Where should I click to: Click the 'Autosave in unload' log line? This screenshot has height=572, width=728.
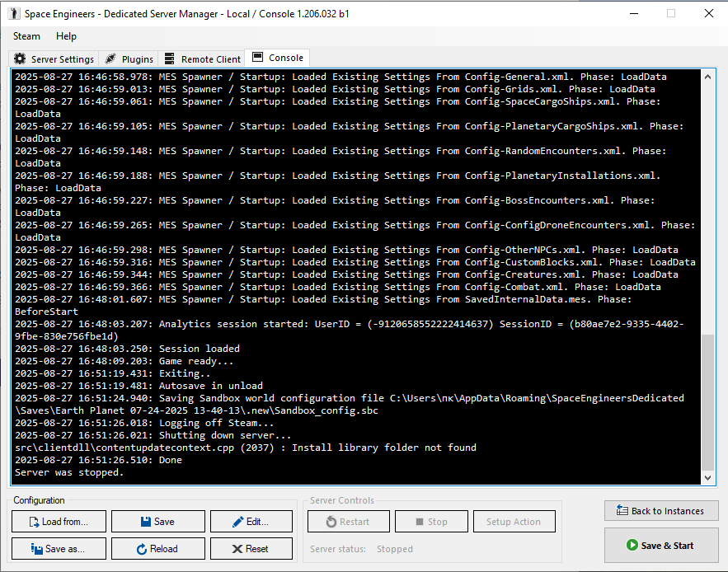click(139, 386)
